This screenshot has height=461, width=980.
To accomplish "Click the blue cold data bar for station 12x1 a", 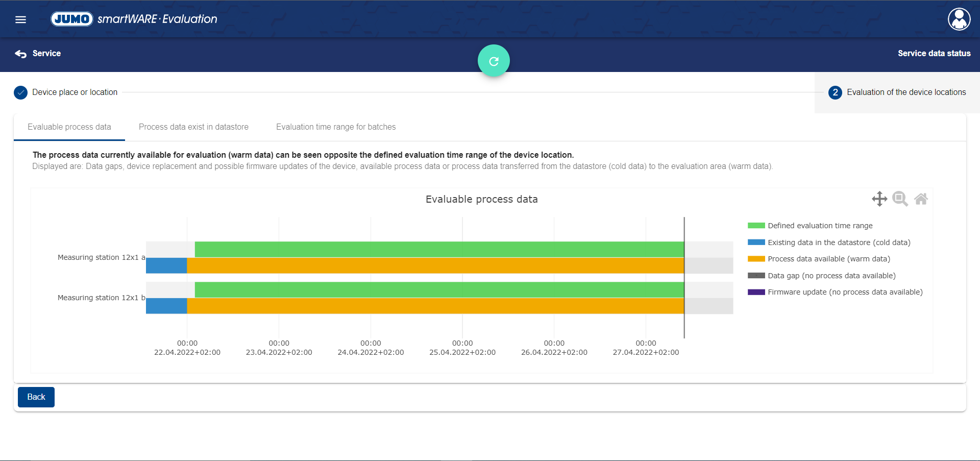I will click(x=166, y=265).
